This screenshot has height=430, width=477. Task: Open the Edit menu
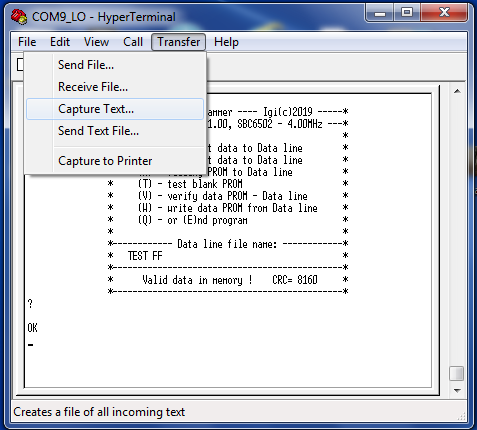click(x=60, y=42)
